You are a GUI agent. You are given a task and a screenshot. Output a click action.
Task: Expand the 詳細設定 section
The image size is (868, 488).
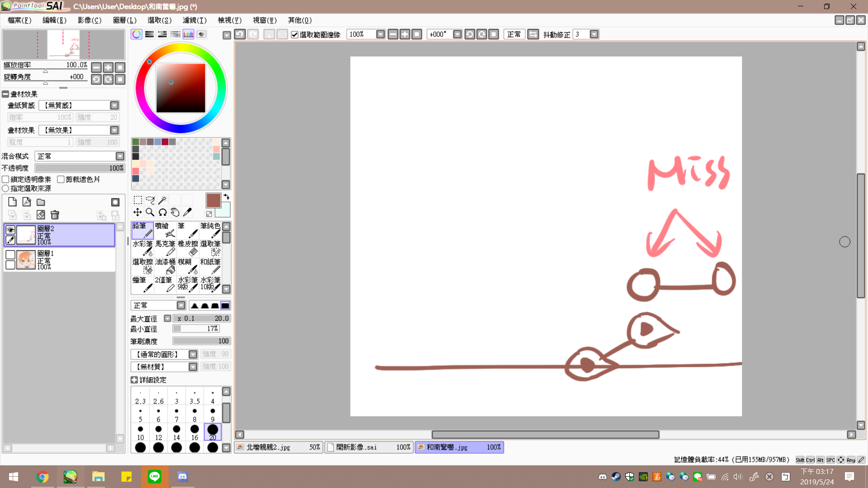(x=134, y=380)
